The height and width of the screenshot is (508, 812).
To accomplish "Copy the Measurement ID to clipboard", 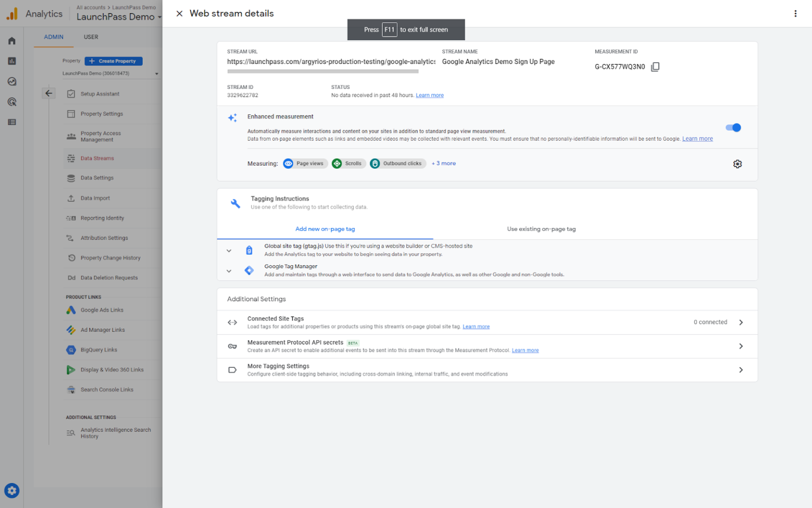I will tap(655, 67).
